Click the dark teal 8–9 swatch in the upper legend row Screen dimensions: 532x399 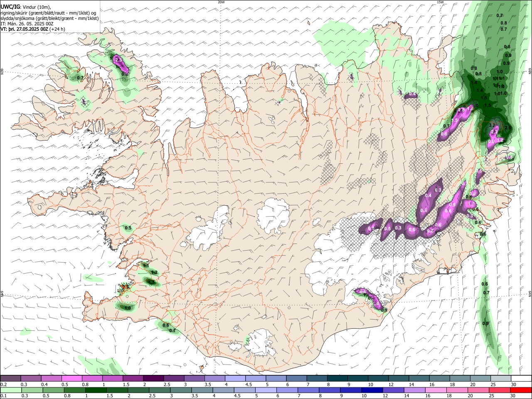337,378
